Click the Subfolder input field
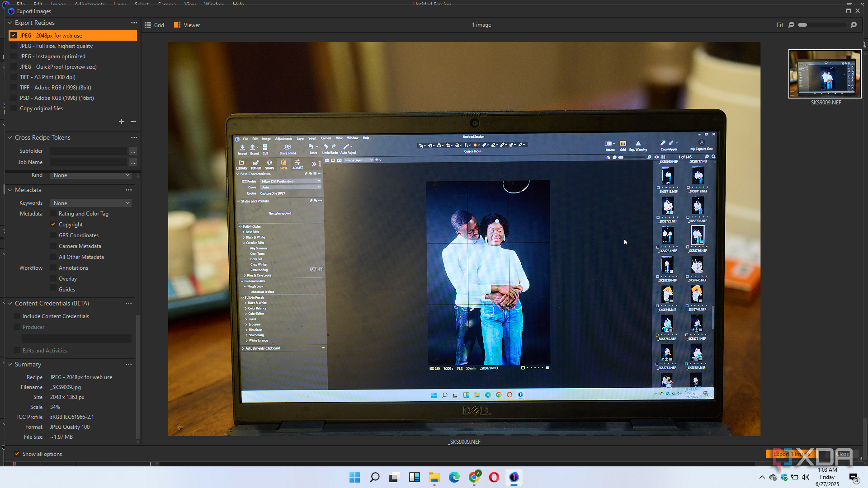The image size is (868, 488). (x=89, y=151)
